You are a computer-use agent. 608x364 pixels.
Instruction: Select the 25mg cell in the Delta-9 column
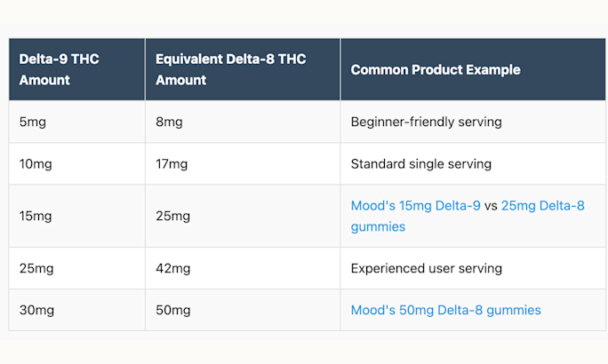[x=36, y=268]
